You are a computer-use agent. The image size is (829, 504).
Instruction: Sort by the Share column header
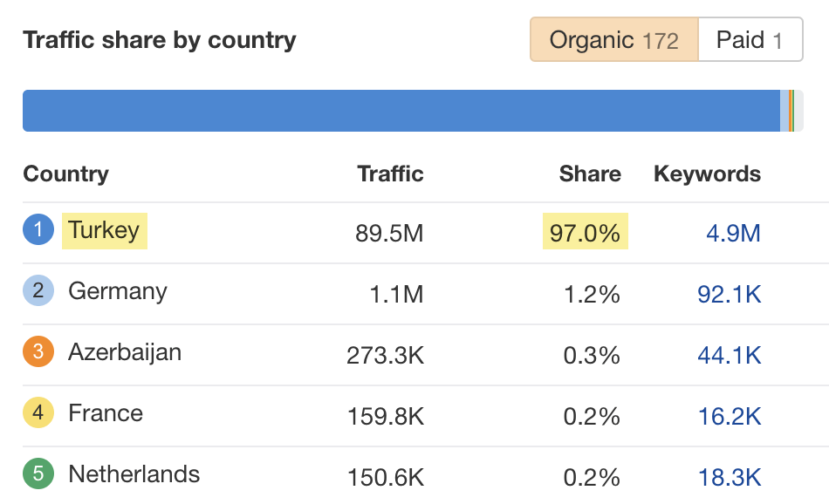(x=590, y=174)
